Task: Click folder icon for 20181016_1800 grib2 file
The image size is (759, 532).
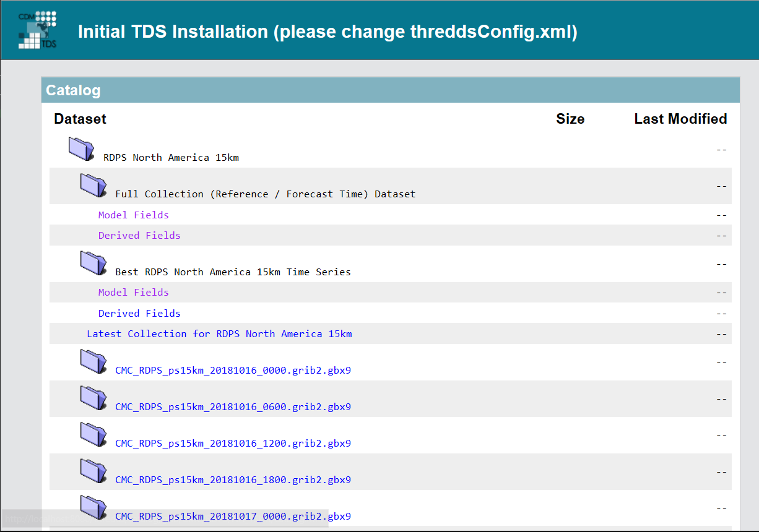Action: point(93,471)
